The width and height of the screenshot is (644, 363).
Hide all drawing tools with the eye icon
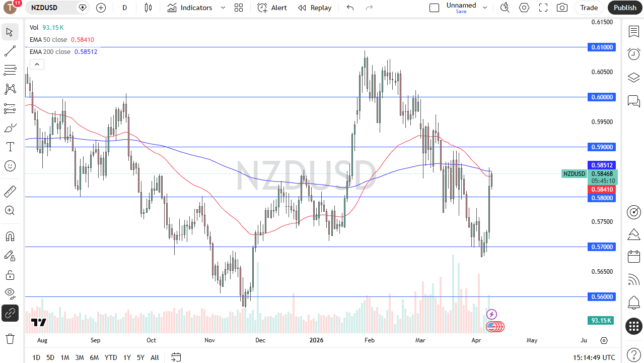pos(10,293)
